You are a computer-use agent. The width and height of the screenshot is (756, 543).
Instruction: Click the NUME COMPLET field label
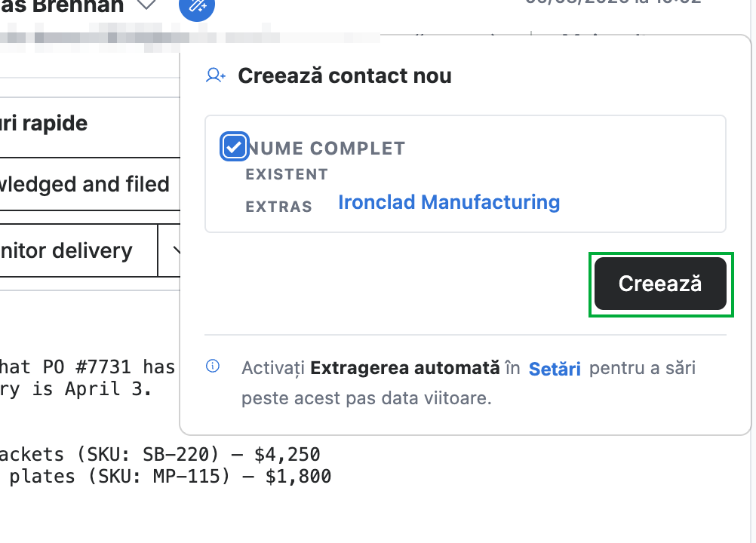tap(327, 149)
